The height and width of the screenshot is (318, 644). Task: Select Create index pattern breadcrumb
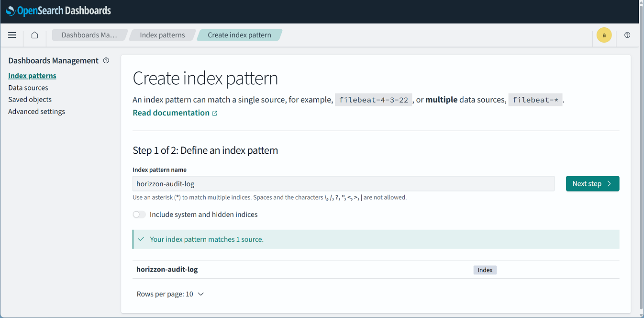click(x=239, y=35)
